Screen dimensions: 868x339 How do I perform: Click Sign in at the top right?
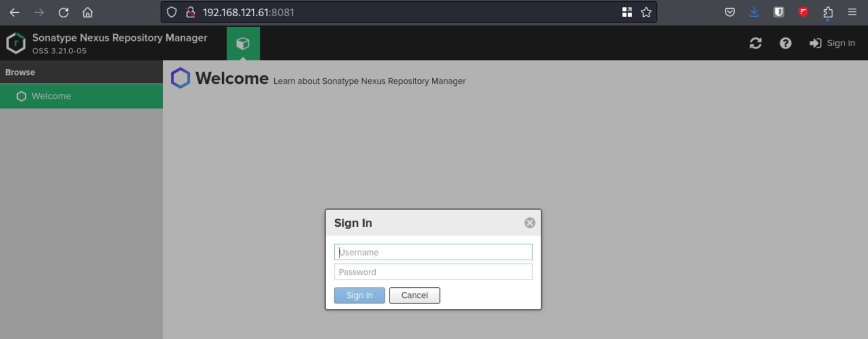832,43
